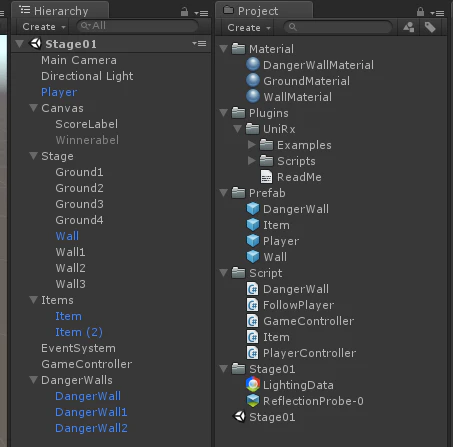Collapse the Canvas object
The width and height of the screenshot is (453, 447).
(33, 108)
